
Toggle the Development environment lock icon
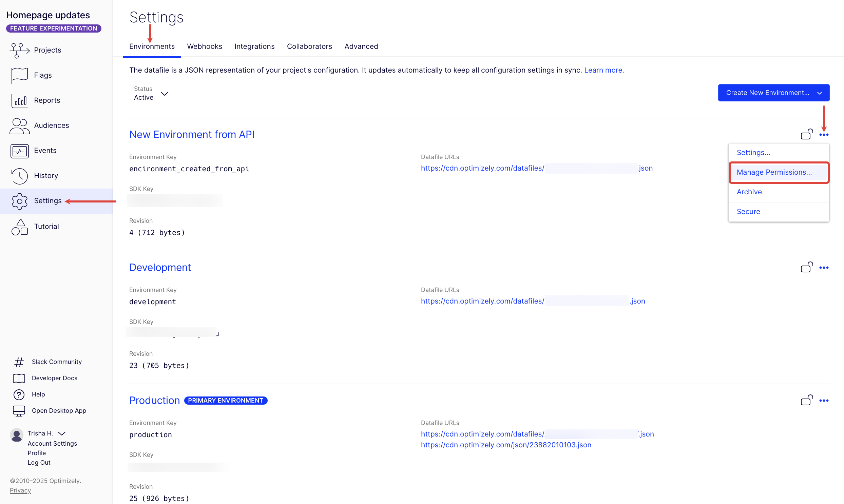click(807, 267)
